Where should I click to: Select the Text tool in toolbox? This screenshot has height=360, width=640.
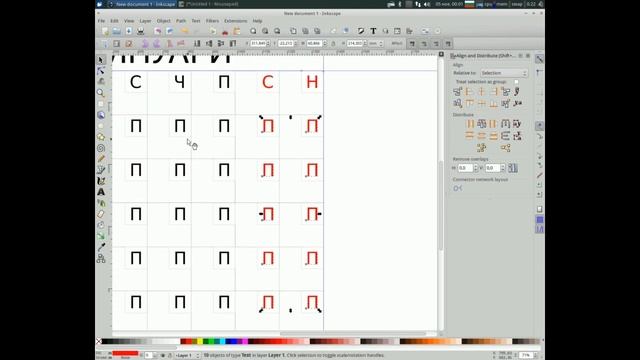[101, 192]
